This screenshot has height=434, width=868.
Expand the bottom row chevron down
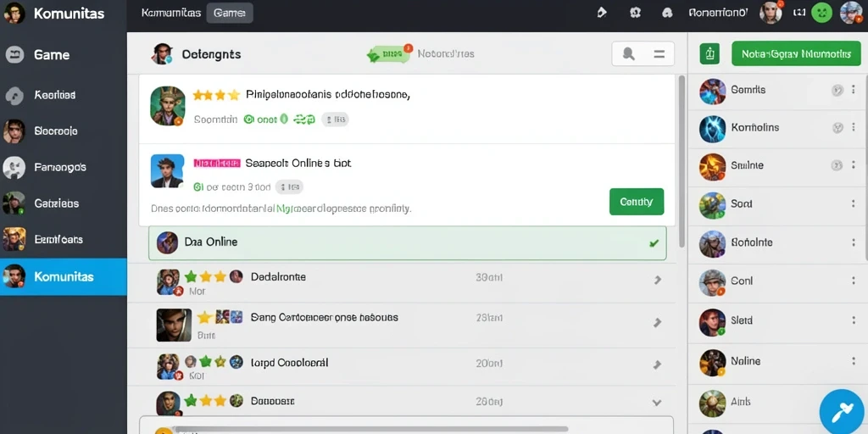[x=657, y=403]
